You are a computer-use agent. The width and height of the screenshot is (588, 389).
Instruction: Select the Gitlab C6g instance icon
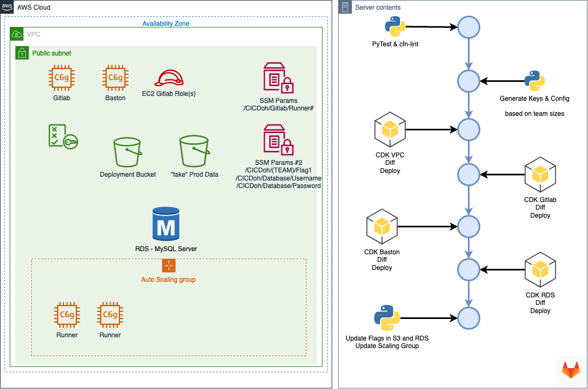pyautogui.click(x=61, y=78)
